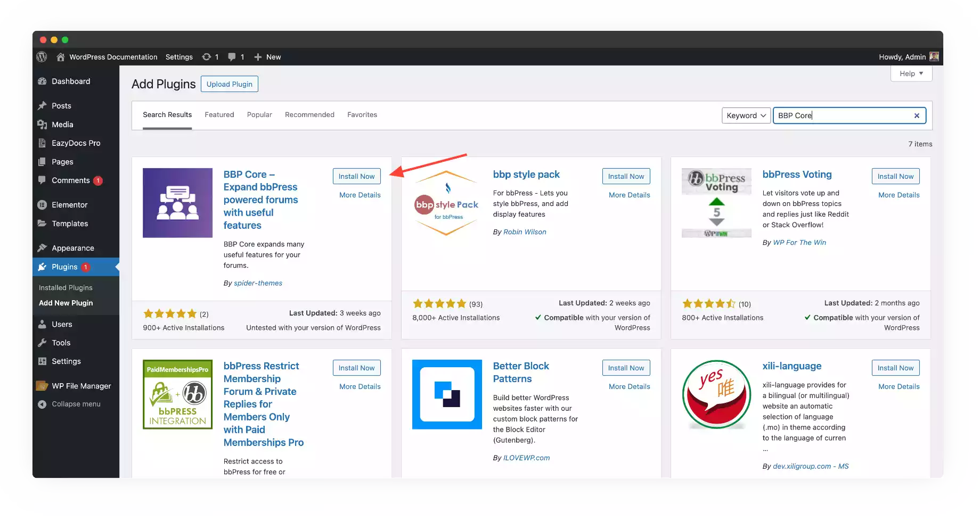Click the Upload Plugin button

[x=229, y=84]
